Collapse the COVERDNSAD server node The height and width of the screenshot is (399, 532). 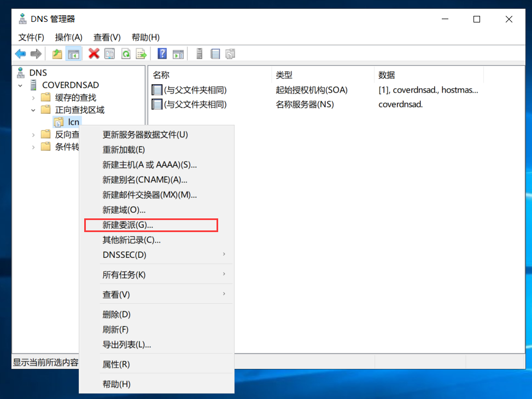point(20,85)
